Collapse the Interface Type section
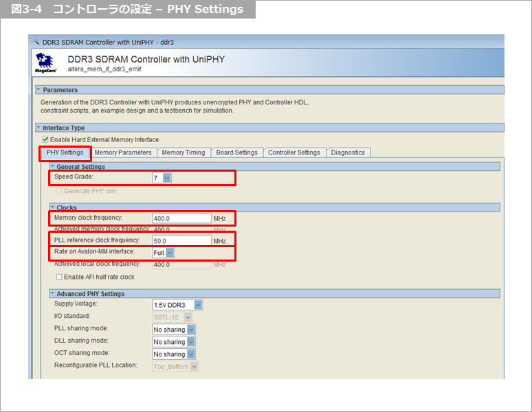The width and height of the screenshot is (532, 412). 38,128
